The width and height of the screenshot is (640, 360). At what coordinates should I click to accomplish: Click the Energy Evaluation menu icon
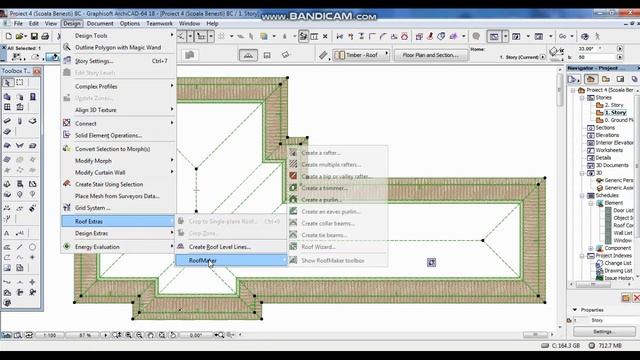point(67,246)
